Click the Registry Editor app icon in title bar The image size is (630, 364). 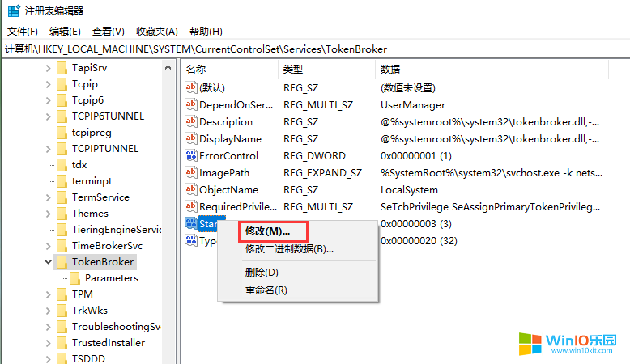pyautogui.click(x=14, y=11)
